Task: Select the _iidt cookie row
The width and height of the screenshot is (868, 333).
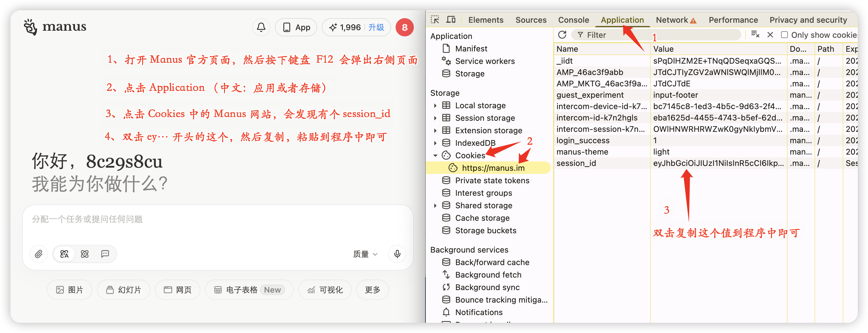Action: 706,61
